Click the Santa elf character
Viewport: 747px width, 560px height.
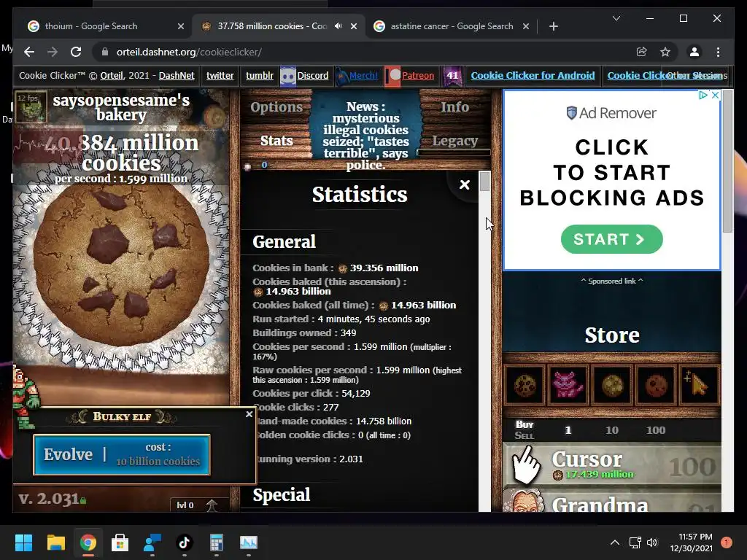(x=25, y=396)
